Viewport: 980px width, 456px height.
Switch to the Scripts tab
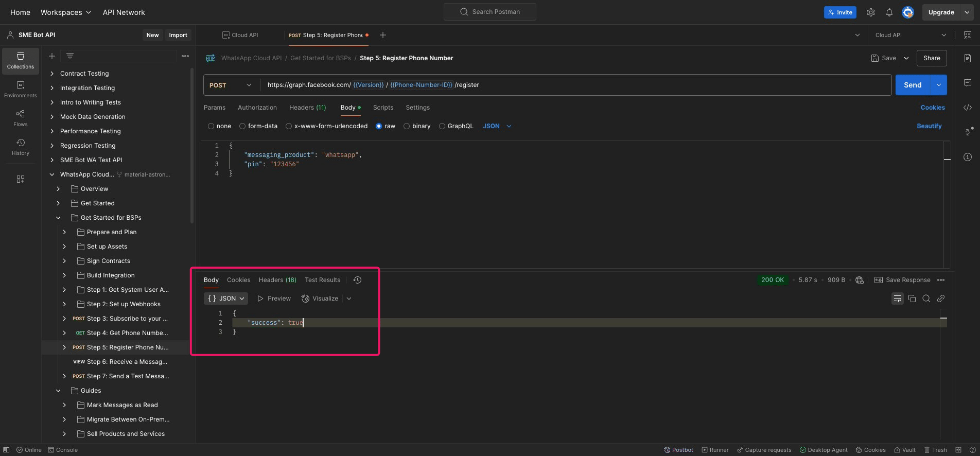click(383, 108)
